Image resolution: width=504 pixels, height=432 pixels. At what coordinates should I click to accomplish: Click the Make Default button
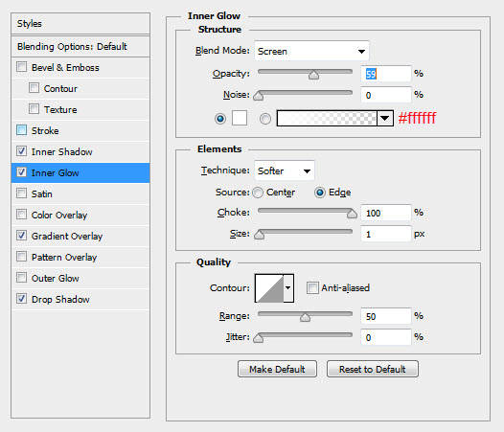click(277, 369)
